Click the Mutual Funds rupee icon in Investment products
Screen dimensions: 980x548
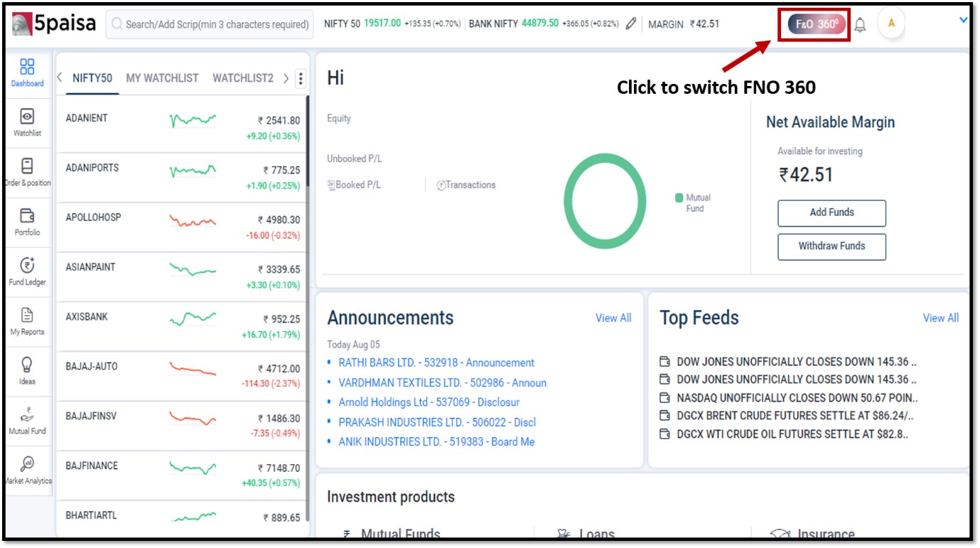(x=347, y=534)
